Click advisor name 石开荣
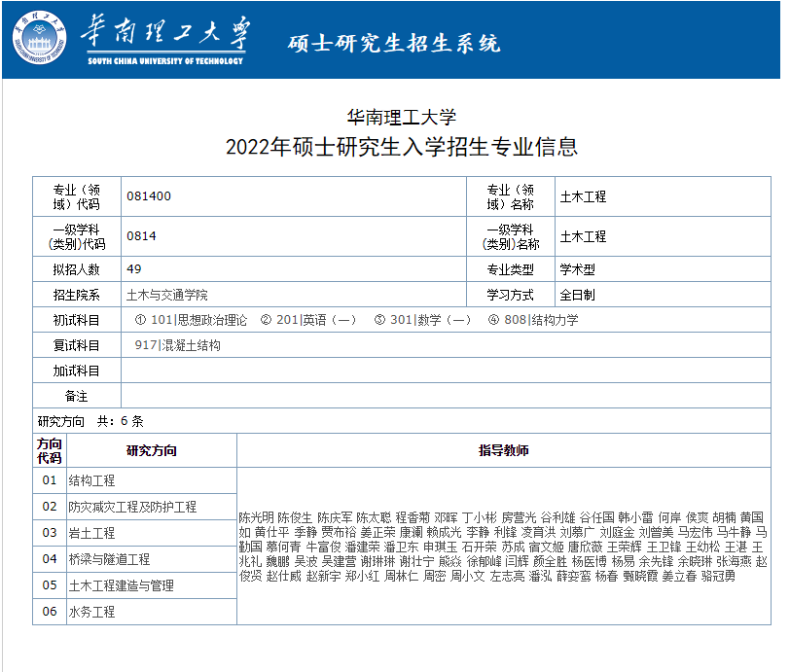The width and height of the screenshot is (790, 672). click(x=479, y=547)
